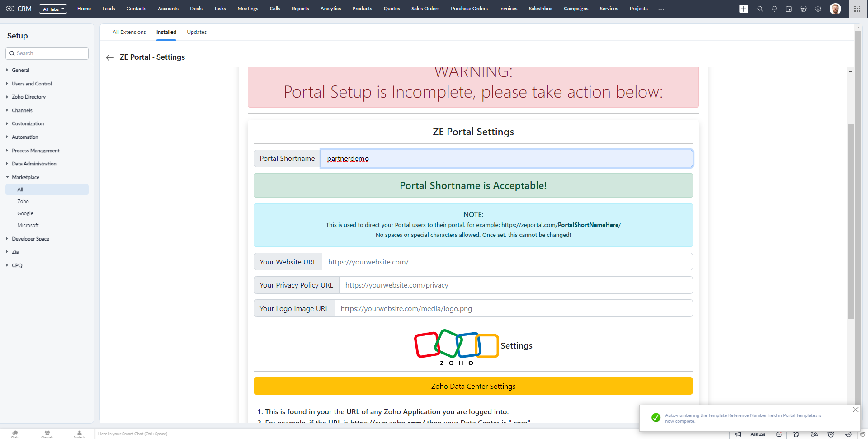The image size is (868, 439).
Task: Open the All Tabs dropdown
Action: (x=53, y=9)
